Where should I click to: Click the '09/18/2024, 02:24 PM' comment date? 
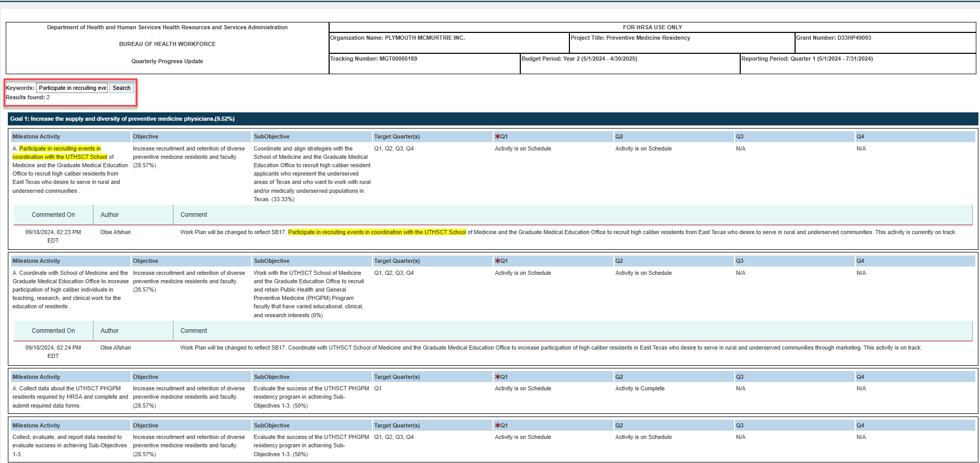coord(53,352)
